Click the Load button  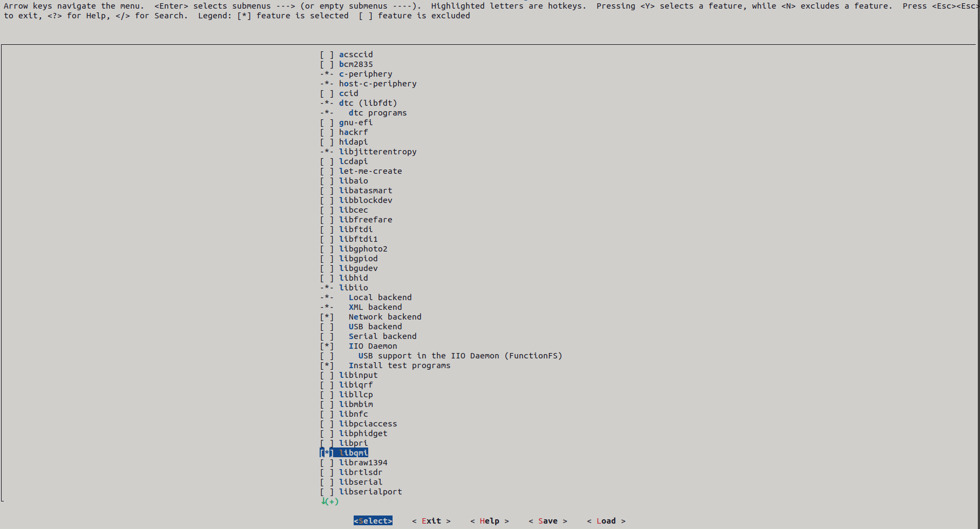pos(606,521)
